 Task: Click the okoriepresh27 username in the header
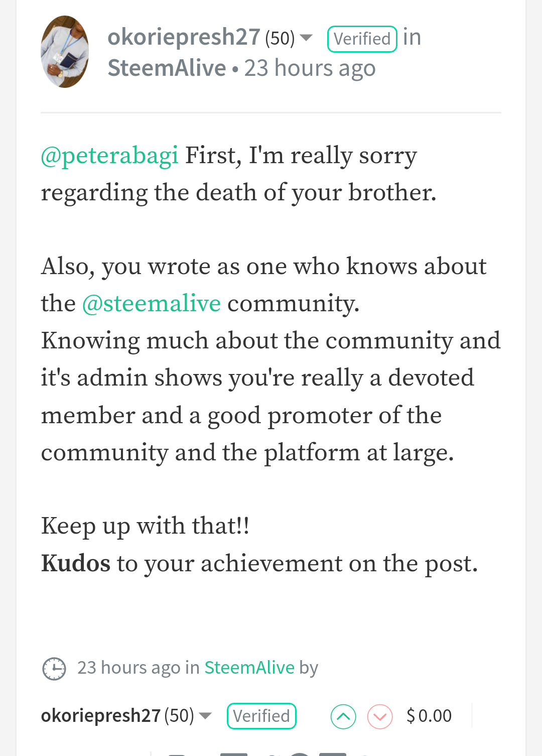[x=184, y=37]
